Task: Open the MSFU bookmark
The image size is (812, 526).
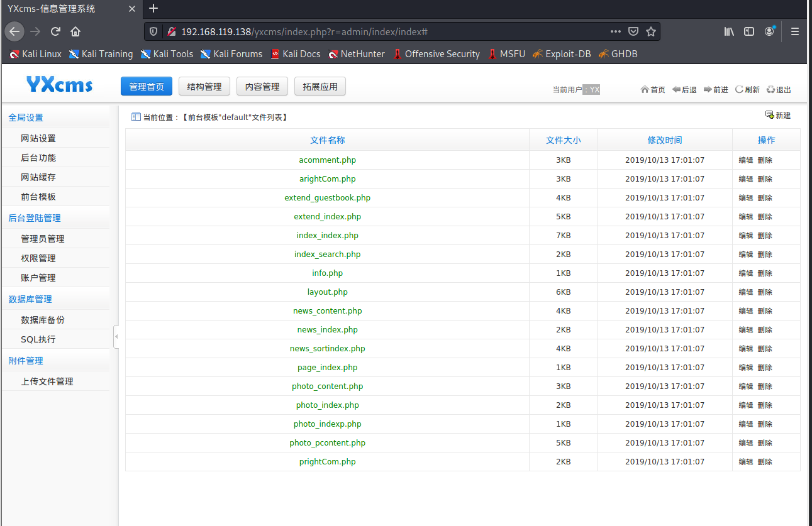Action: 506,54
